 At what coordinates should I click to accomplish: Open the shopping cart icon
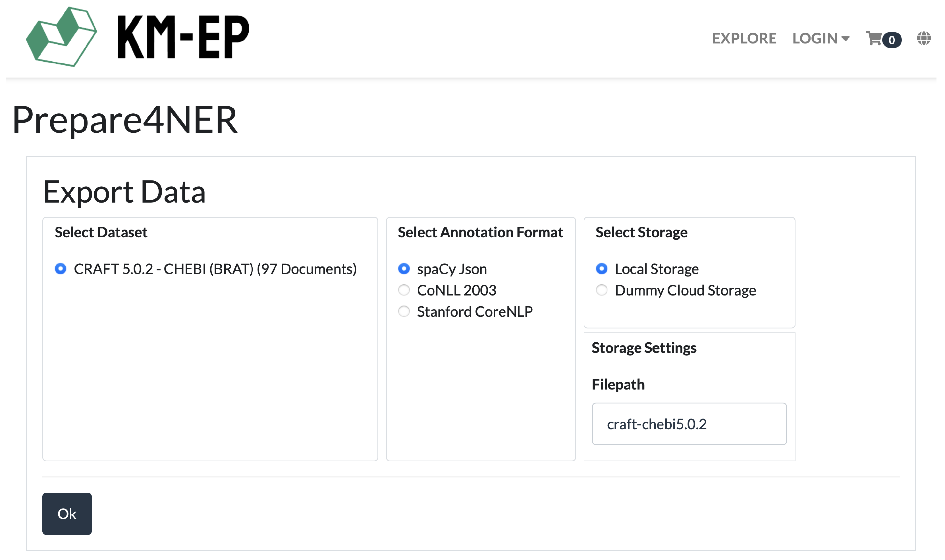tap(873, 38)
